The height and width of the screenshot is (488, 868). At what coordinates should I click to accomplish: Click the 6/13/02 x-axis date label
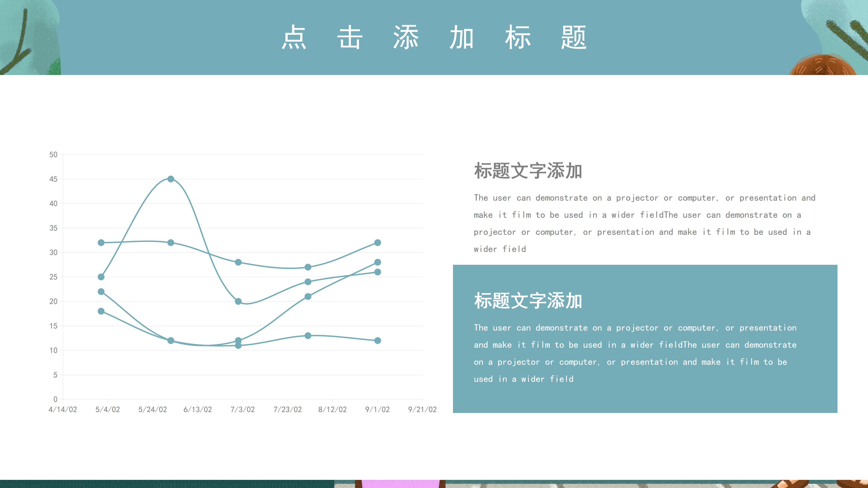pos(198,410)
